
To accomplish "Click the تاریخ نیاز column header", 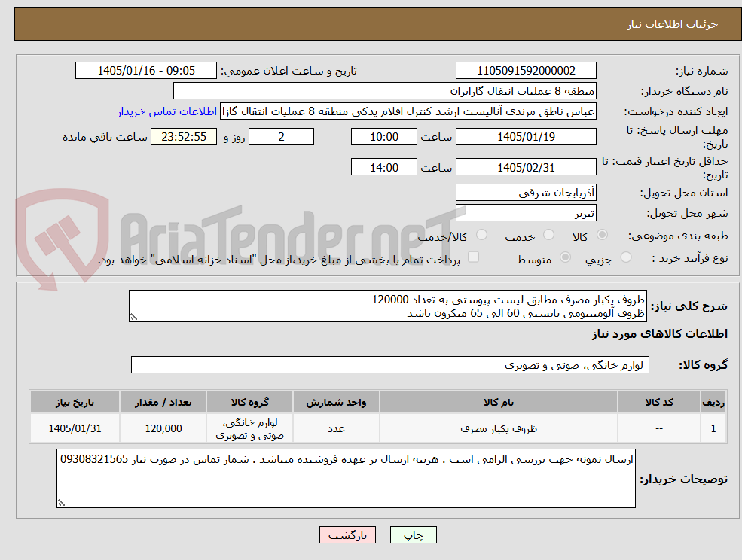I will pos(75,402).
